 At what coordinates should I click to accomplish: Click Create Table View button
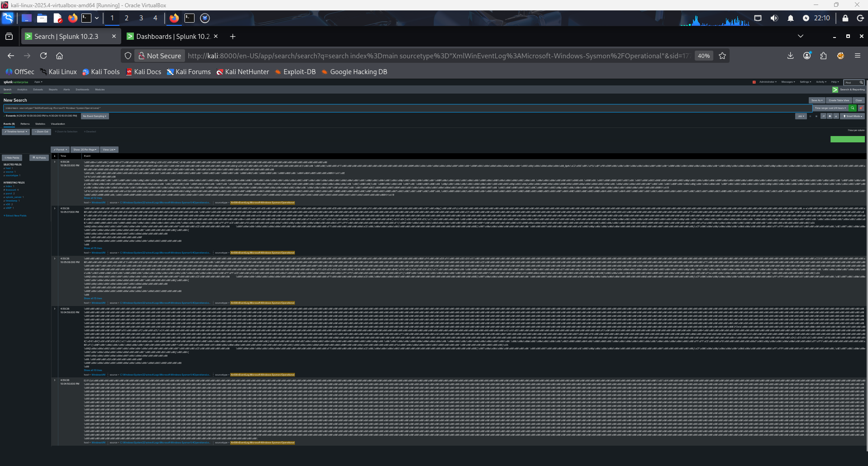[x=839, y=100]
